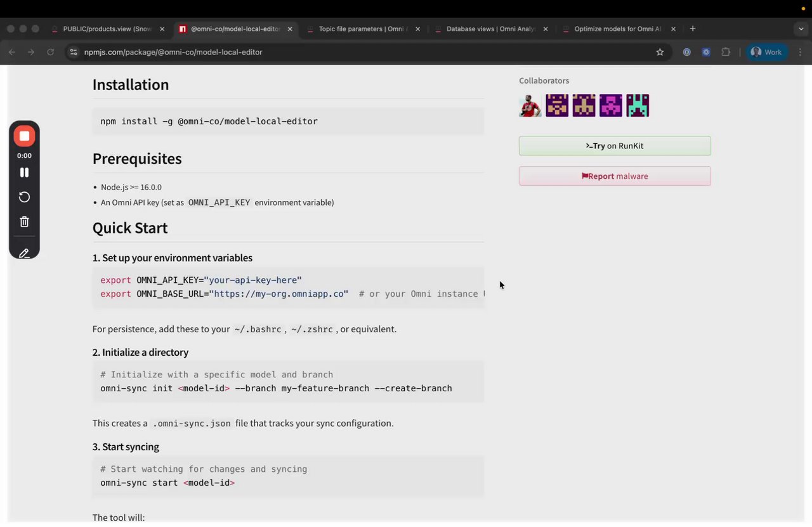Bookmark this page with the star icon
The image size is (812, 527).
[x=660, y=52]
